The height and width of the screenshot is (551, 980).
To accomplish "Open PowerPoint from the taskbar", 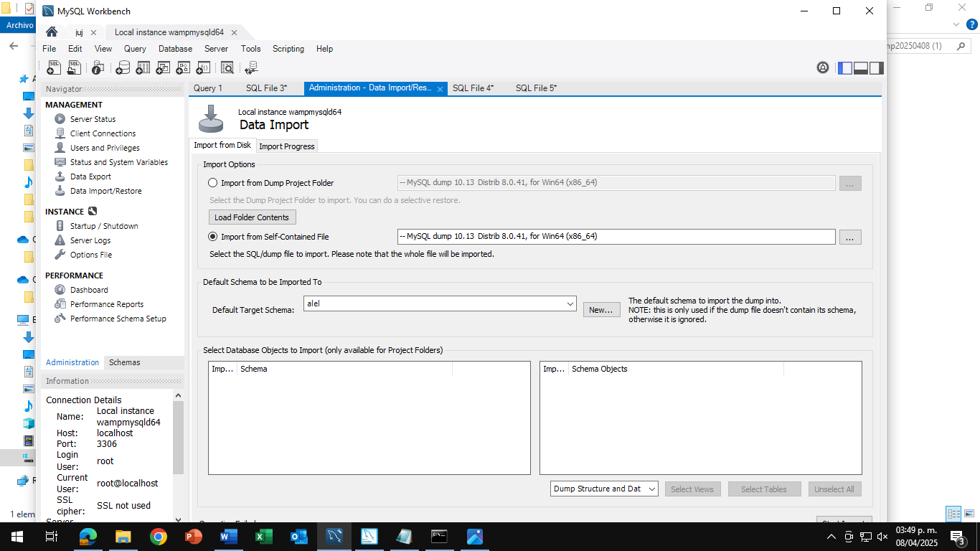I will 194,537.
